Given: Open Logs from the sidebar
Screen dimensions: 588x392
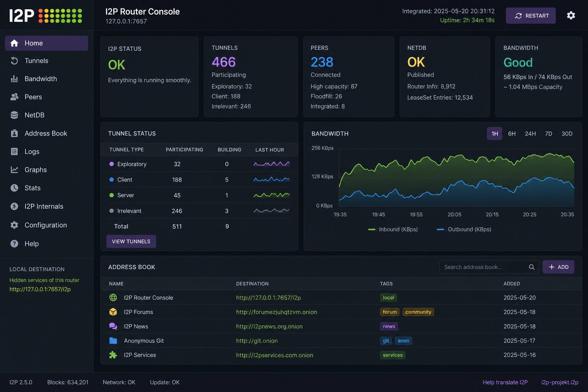Looking at the screenshot, I should [x=46, y=152].
